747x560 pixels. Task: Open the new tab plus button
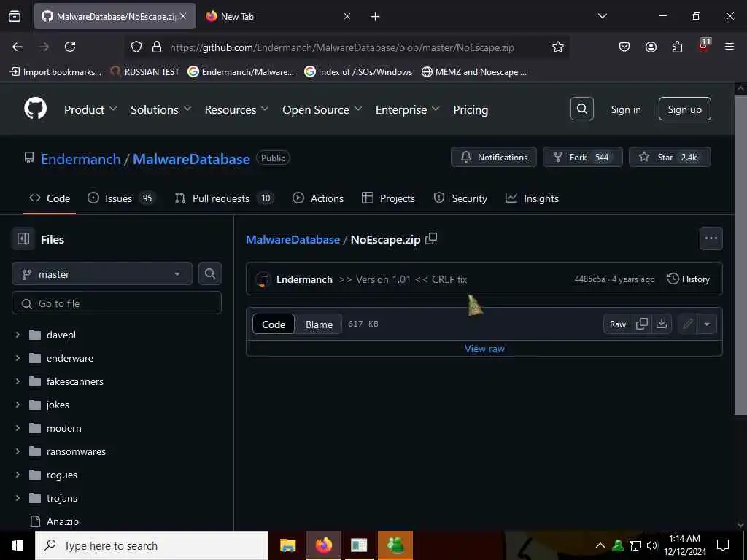[x=376, y=16]
